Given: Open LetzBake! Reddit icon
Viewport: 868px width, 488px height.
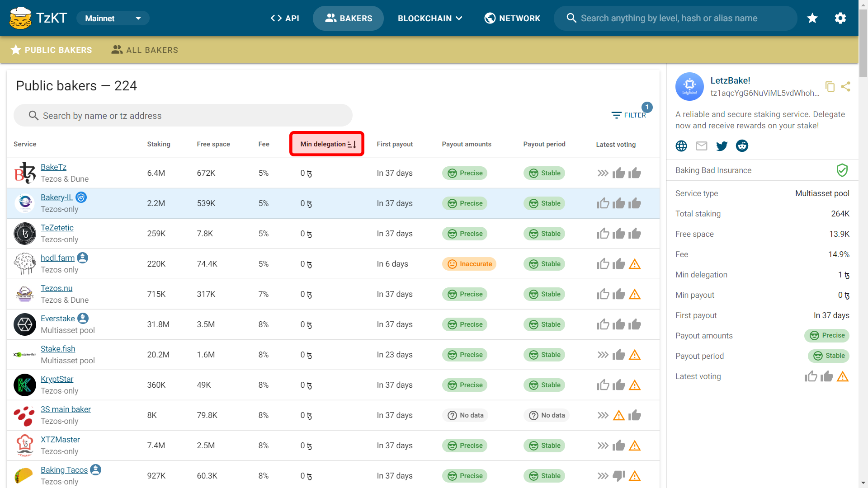Looking at the screenshot, I should tap(742, 145).
